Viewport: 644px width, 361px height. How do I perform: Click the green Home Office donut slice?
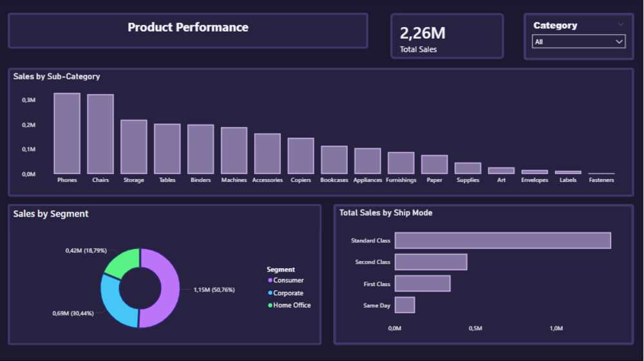(x=125, y=262)
